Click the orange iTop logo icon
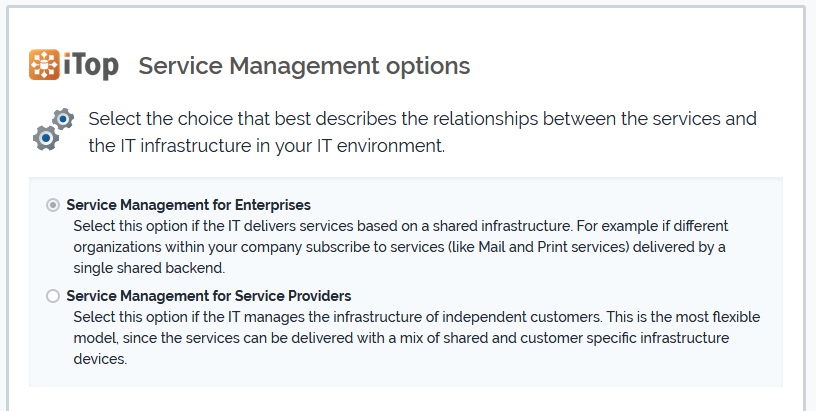Screen dimensions: 816x411 [x=45, y=65]
